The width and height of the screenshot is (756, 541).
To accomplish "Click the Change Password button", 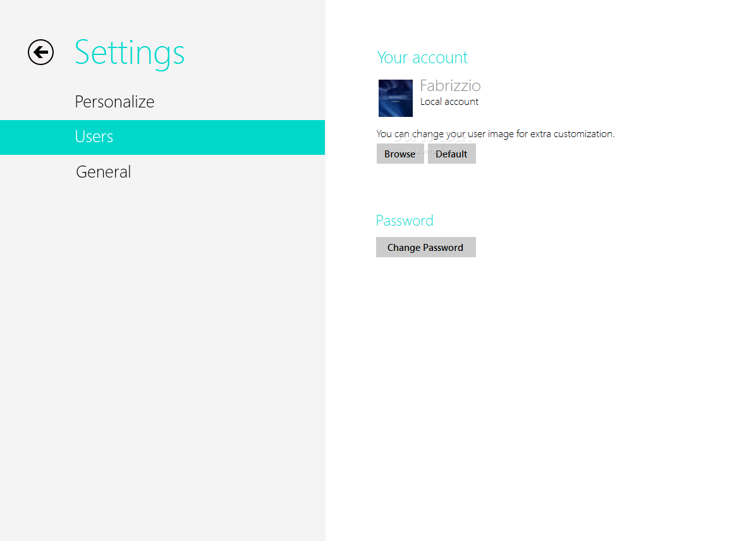I will pyautogui.click(x=426, y=247).
